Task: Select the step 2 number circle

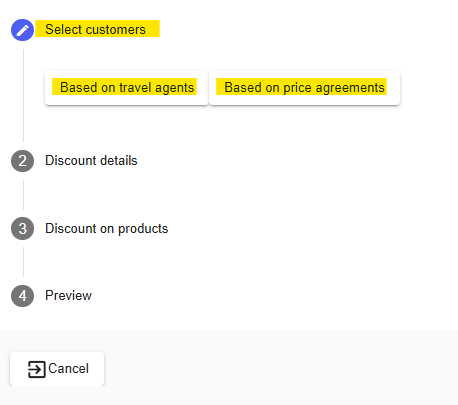Action: pos(22,161)
